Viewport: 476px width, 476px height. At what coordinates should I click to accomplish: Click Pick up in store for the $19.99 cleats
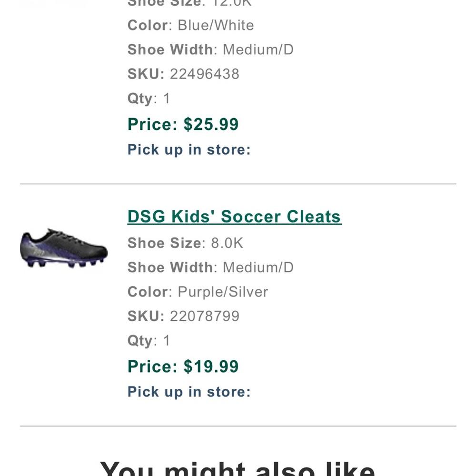point(188,391)
